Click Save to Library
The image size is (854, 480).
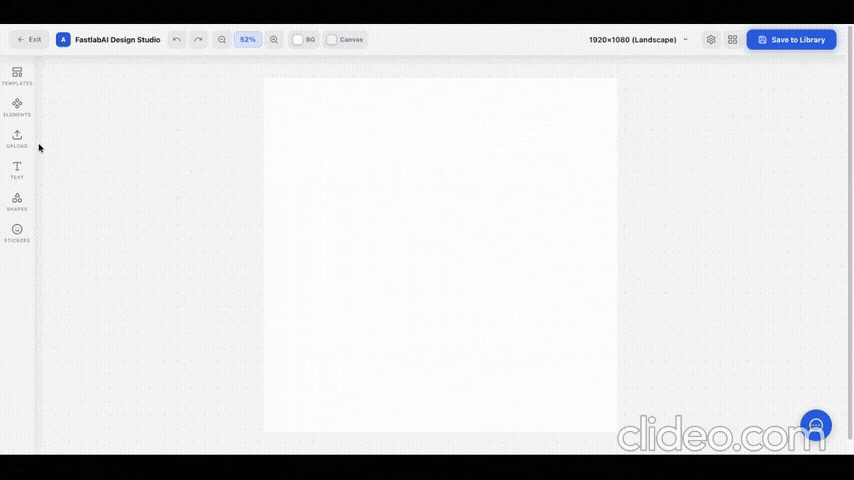click(x=791, y=40)
